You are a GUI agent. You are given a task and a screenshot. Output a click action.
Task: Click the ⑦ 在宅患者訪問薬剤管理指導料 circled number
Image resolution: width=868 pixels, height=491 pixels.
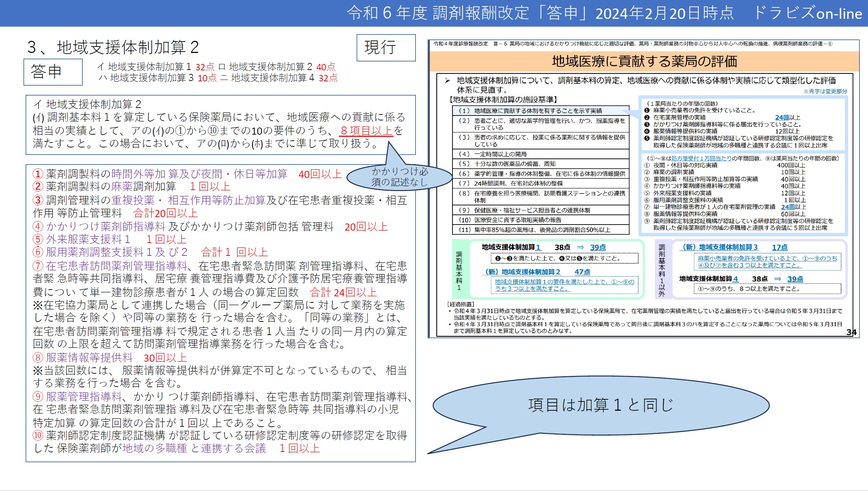[37, 265]
